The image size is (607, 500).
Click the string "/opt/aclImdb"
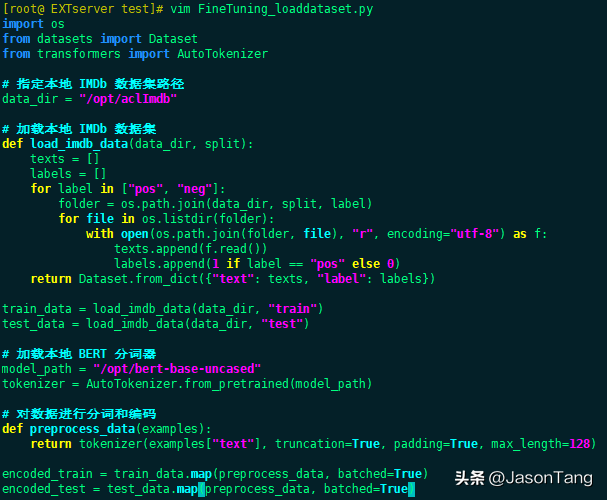click(x=128, y=99)
